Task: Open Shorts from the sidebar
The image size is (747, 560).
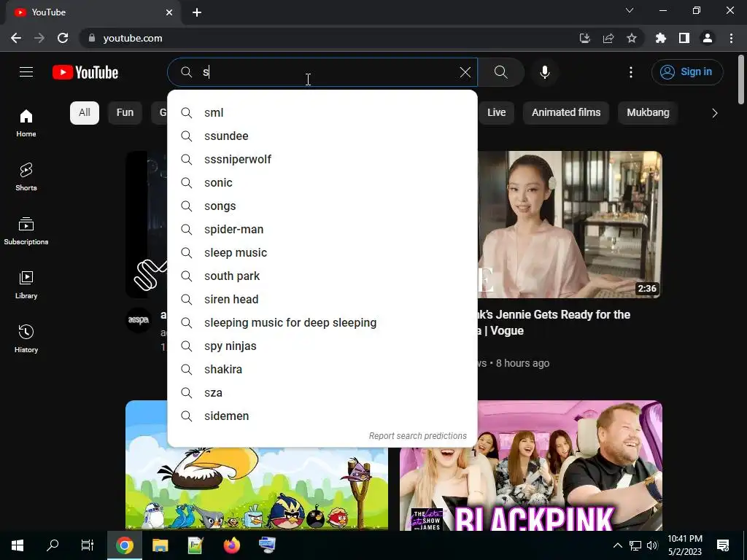Action: click(x=26, y=176)
